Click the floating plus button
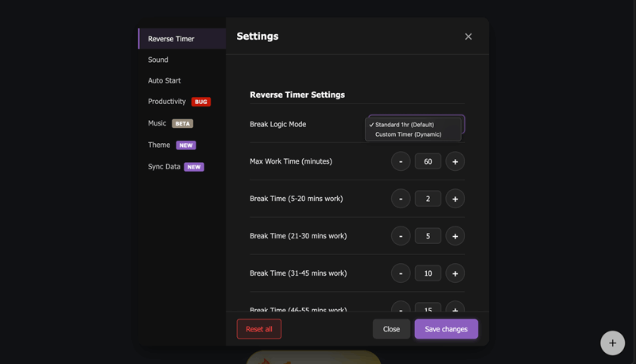 tap(612, 343)
